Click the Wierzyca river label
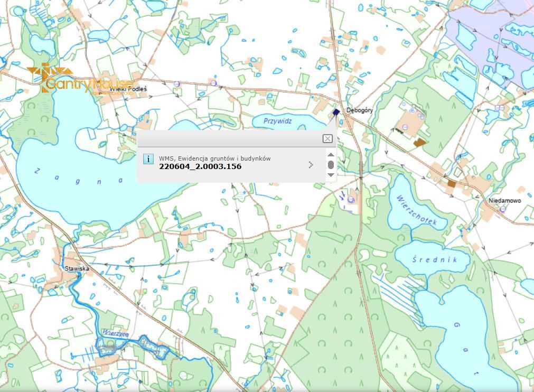 116,333
